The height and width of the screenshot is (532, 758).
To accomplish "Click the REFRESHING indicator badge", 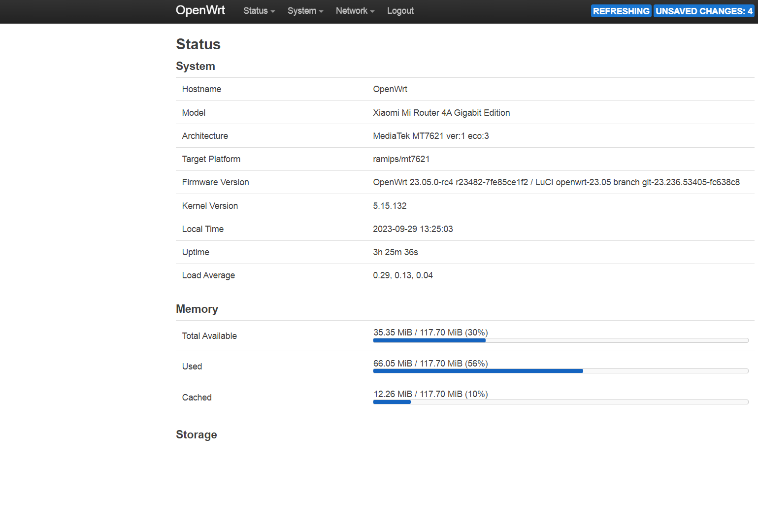I will (621, 11).
